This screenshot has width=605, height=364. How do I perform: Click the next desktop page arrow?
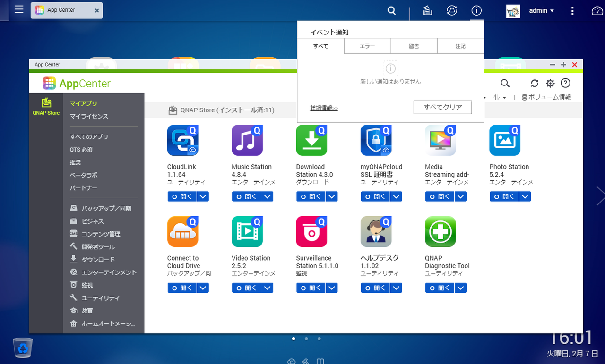point(600,195)
